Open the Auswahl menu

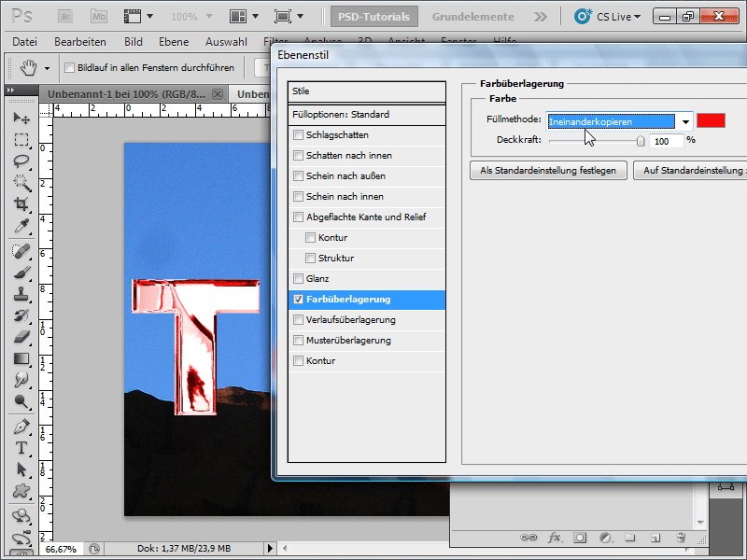point(226,42)
